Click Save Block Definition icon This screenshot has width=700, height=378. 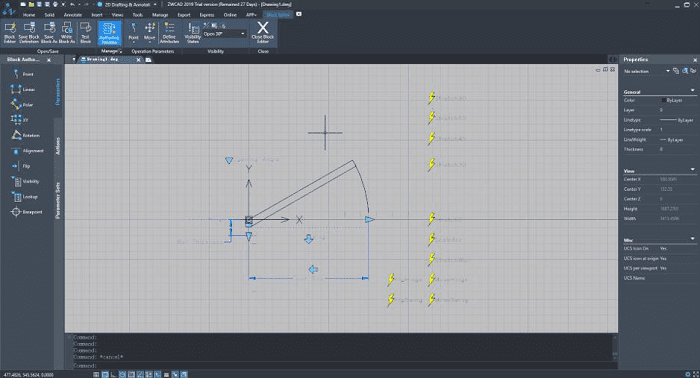(29, 33)
